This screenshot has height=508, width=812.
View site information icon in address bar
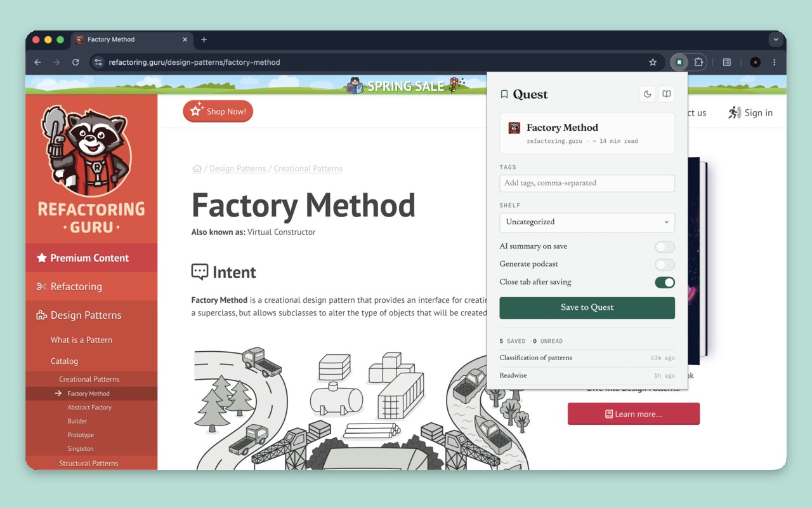97,62
